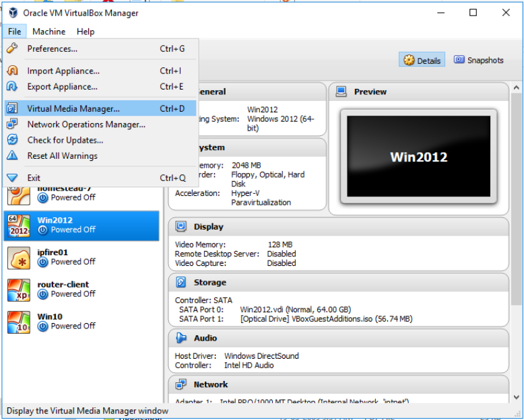Select Export Appliance... menu entry
Image resolution: width=524 pixels, height=420 pixels.
click(100, 86)
